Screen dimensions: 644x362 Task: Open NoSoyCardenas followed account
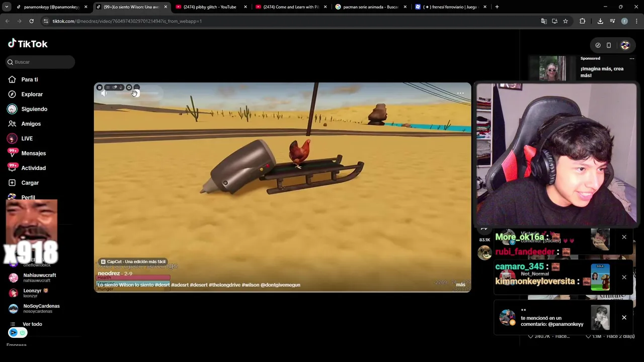(x=34, y=308)
